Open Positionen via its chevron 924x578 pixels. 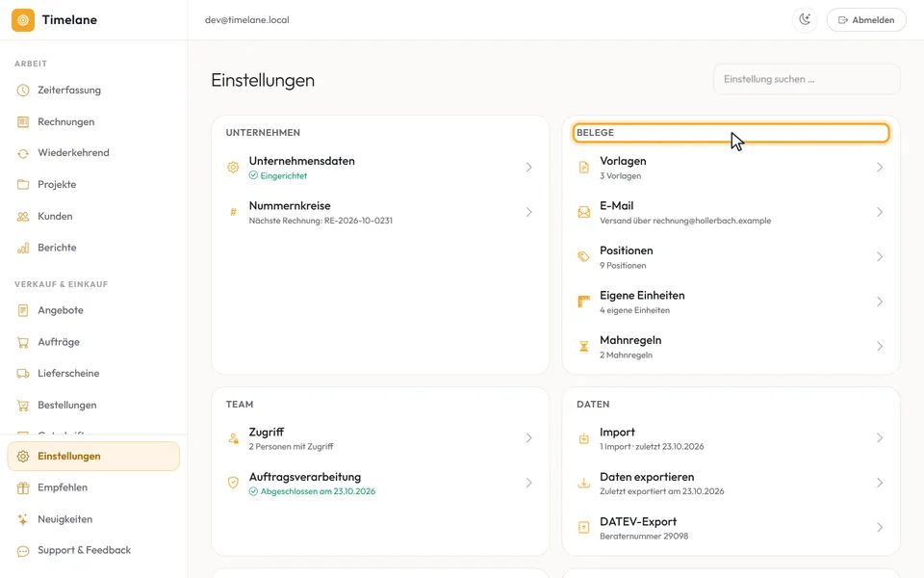click(x=880, y=257)
